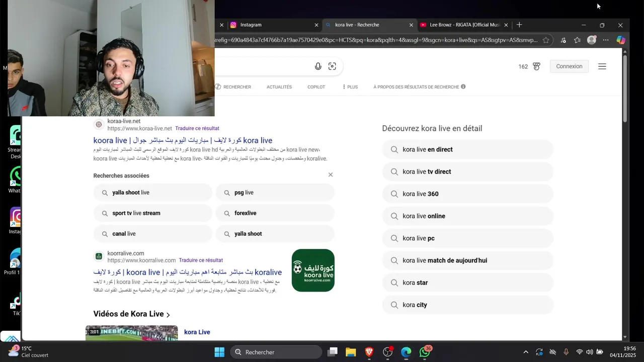This screenshot has height=362, width=644.
Task: Search related yalla shoot live
Action: [x=152, y=193]
